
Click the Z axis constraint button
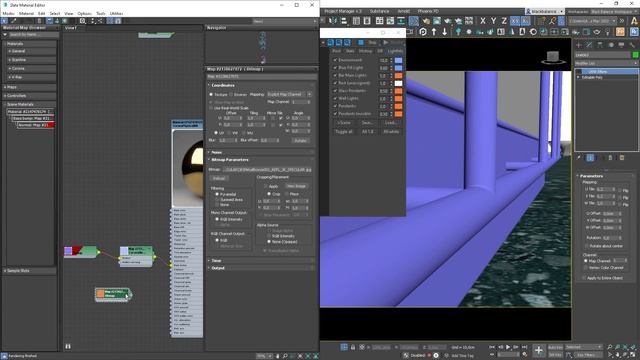click(x=504, y=21)
